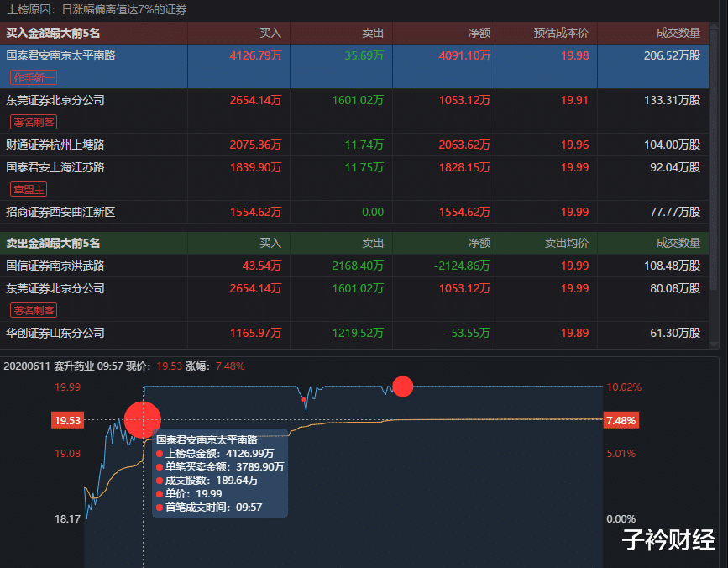Click the medium red marker on the limit-up line
The height and width of the screenshot is (568, 728).
[402, 387]
